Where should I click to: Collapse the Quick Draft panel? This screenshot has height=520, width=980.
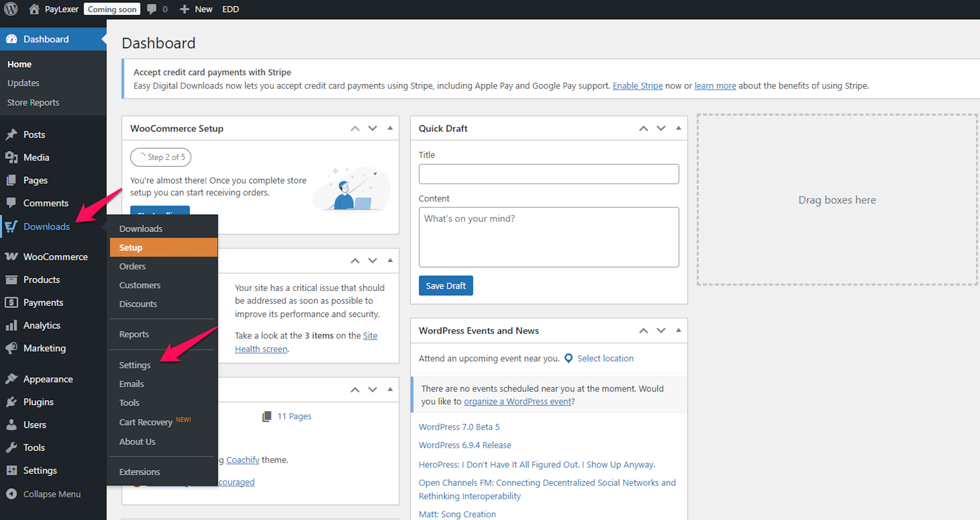pos(678,128)
